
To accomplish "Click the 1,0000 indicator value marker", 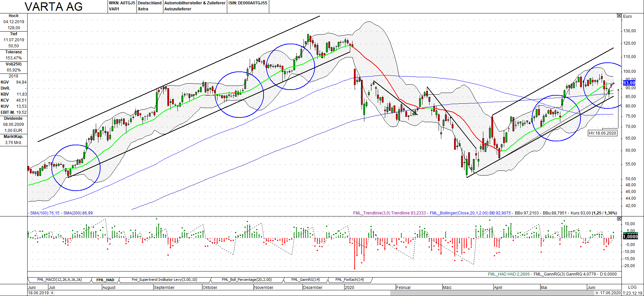I will [x=630, y=237].
